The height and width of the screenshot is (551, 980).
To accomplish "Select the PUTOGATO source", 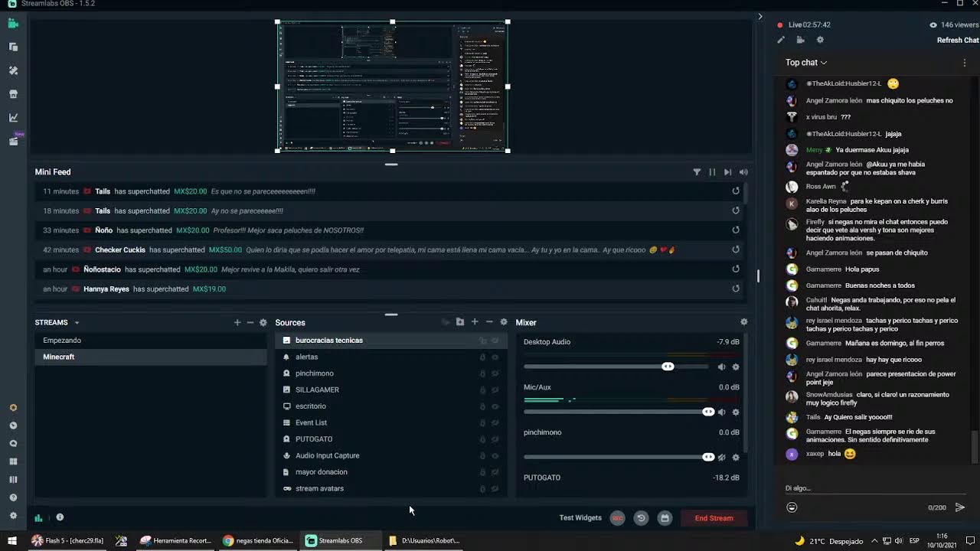I will tap(390, 439).
